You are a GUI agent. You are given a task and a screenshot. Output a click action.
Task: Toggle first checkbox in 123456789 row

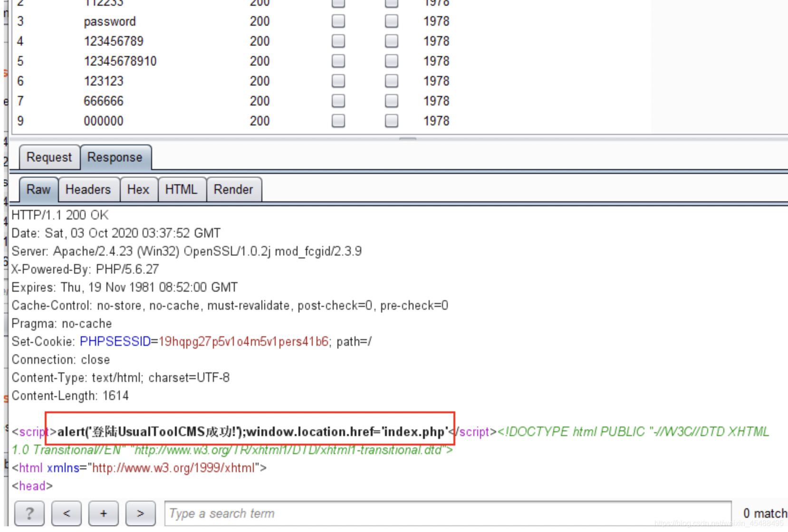tap(338, 41)
